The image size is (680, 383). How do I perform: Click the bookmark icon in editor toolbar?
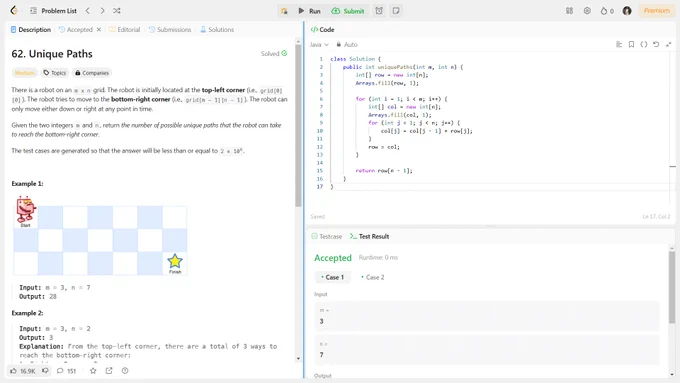pos(631,44)
